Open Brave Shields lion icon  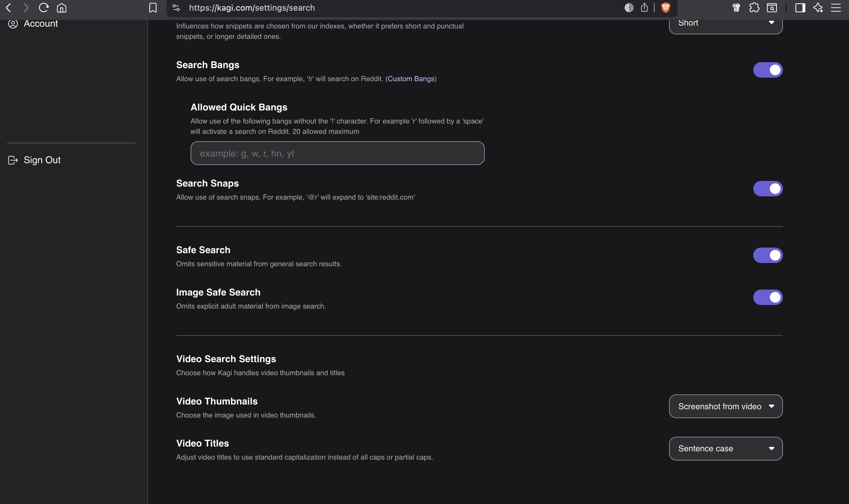coord(666,8)
